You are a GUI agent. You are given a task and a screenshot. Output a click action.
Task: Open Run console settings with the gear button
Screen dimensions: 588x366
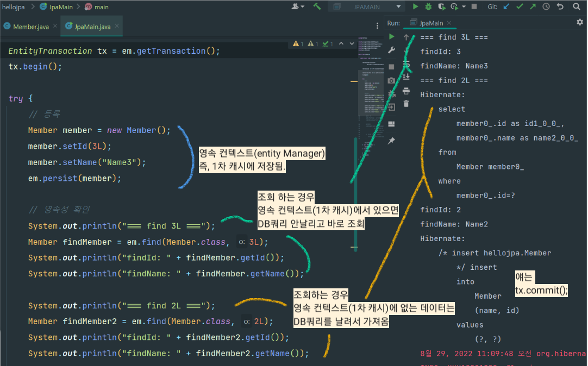580,23
